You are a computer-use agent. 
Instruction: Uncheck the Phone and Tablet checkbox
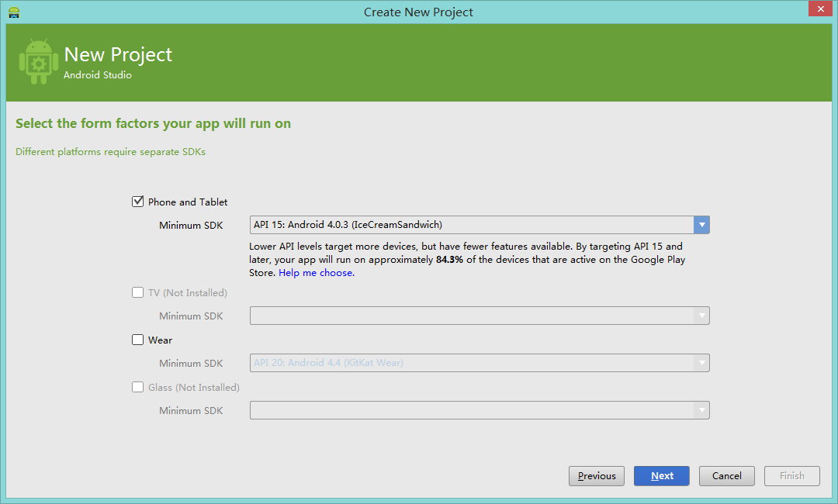(x=138, y=202)
